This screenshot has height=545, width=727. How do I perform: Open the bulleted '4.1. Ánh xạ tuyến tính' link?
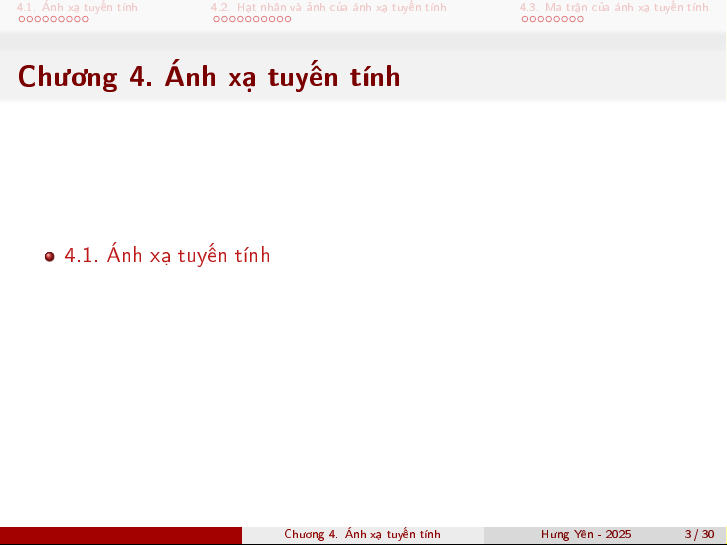coord(167,255)
